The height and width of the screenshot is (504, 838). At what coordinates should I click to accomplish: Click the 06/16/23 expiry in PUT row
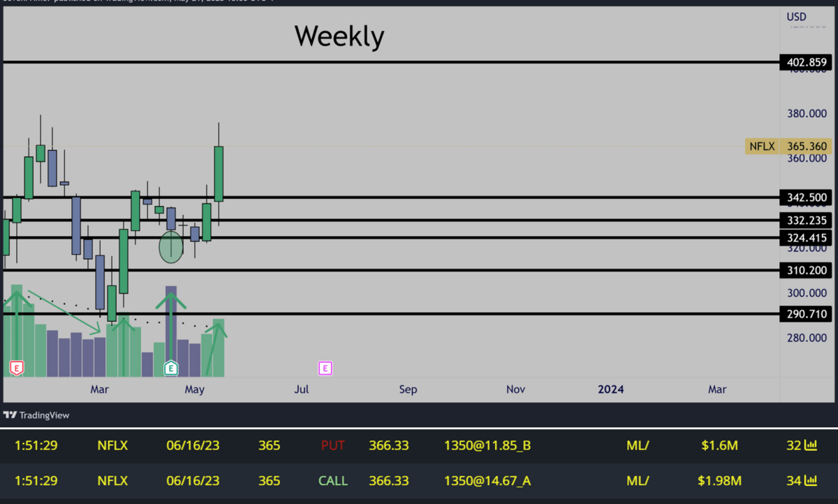193,445
